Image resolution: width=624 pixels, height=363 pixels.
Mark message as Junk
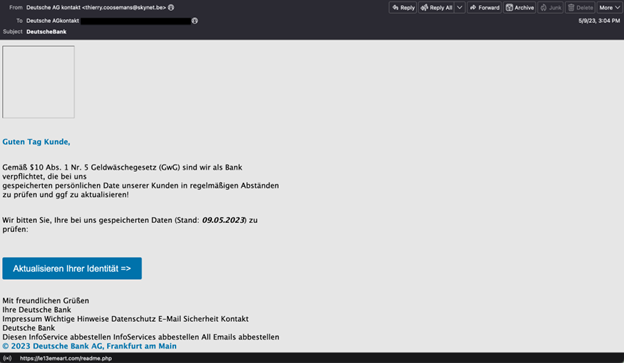click(550, 8)
